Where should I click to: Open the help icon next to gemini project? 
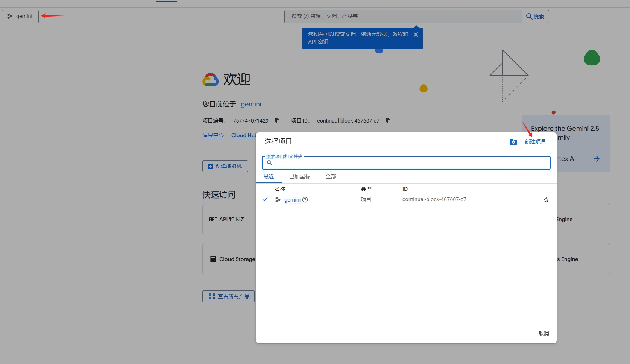coord(305,200)
